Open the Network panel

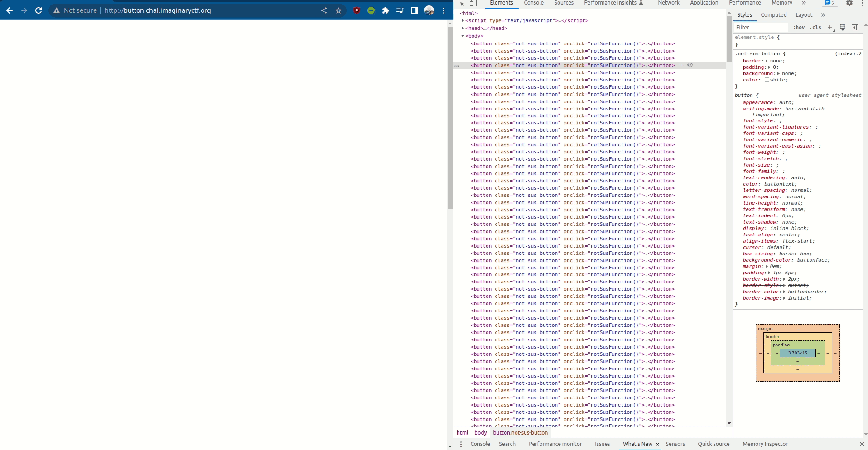tap(669, 3)
